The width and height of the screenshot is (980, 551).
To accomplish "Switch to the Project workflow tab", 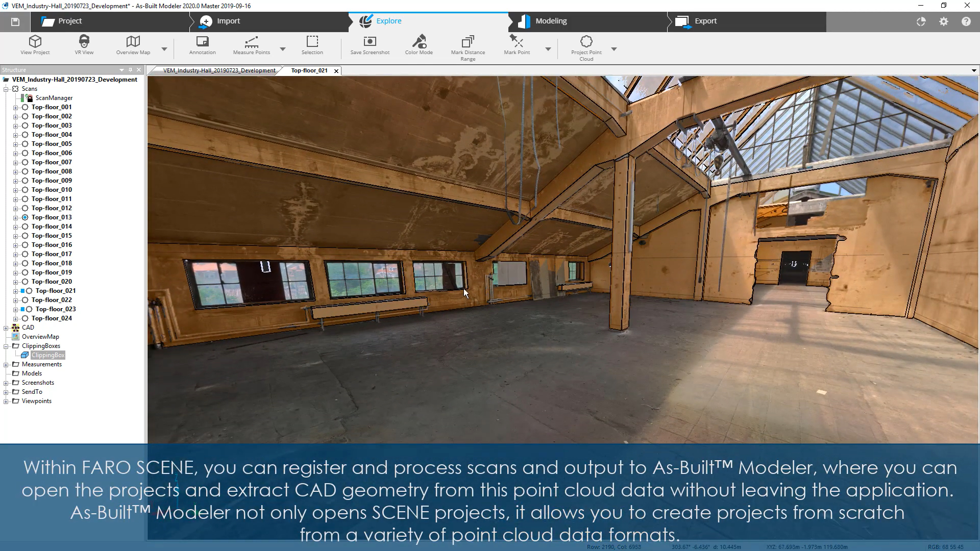I will (110, 21).
